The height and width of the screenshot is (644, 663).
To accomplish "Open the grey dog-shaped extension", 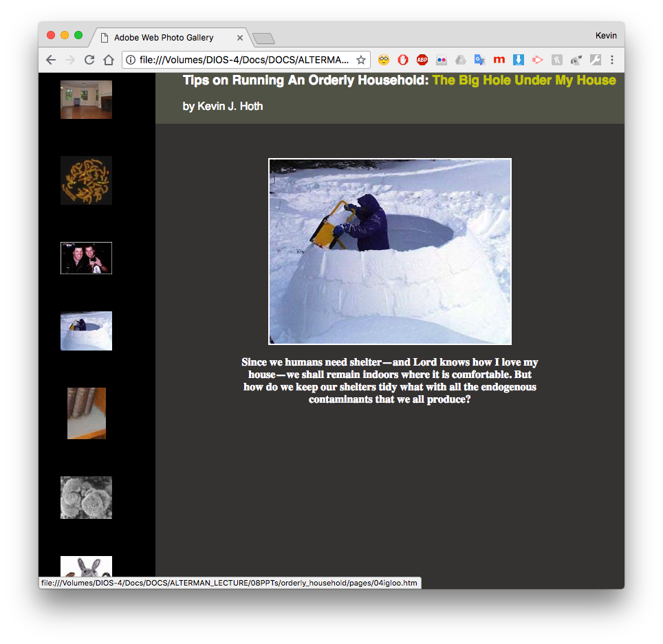I will [576, 60].
